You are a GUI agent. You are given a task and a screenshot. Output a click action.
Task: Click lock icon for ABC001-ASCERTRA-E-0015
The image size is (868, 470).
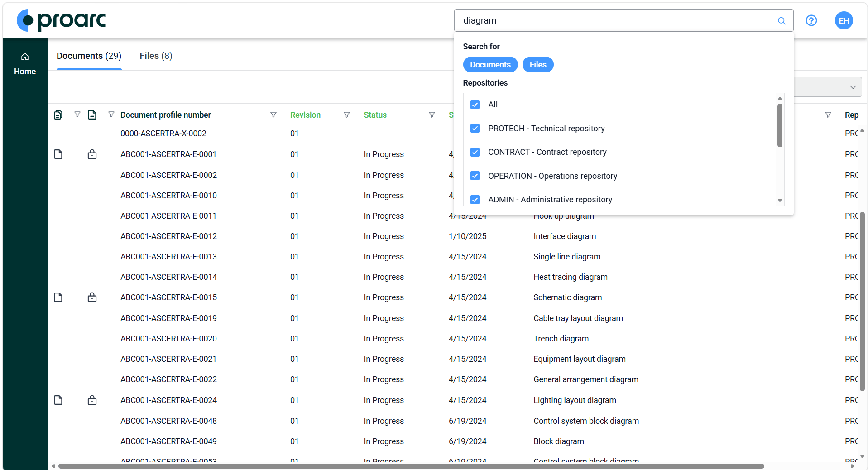coord(92,297)
